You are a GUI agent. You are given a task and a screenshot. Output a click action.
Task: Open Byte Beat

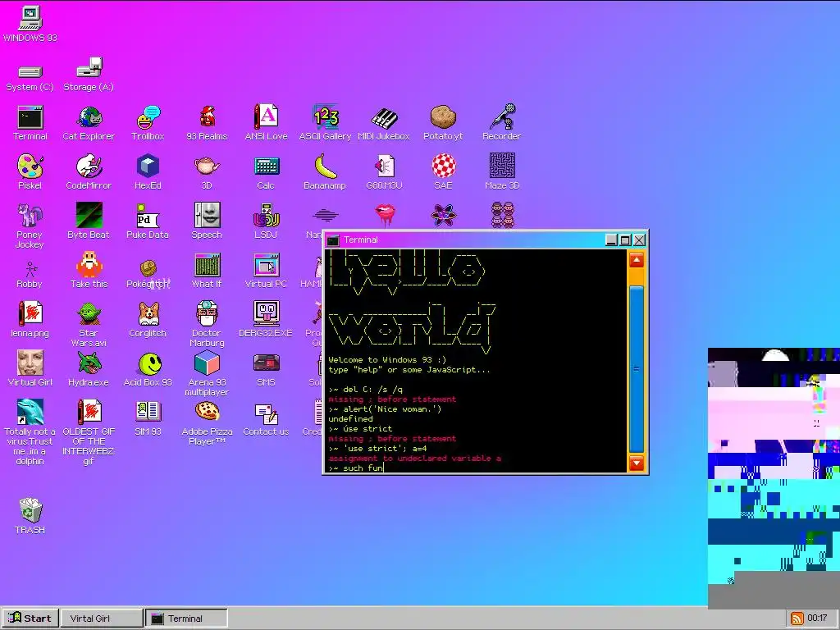89,221
